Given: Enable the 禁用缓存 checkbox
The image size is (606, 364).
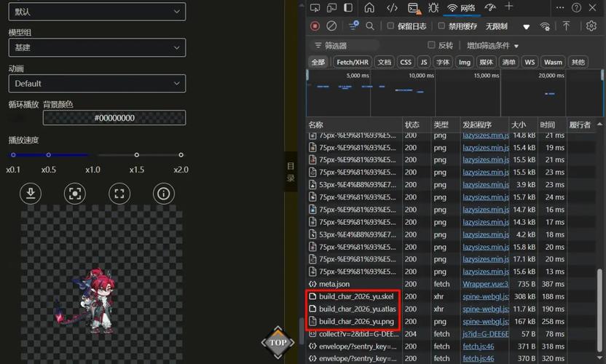Looking at the screenshot, I should pyautogui.click(x=441, y=26).
